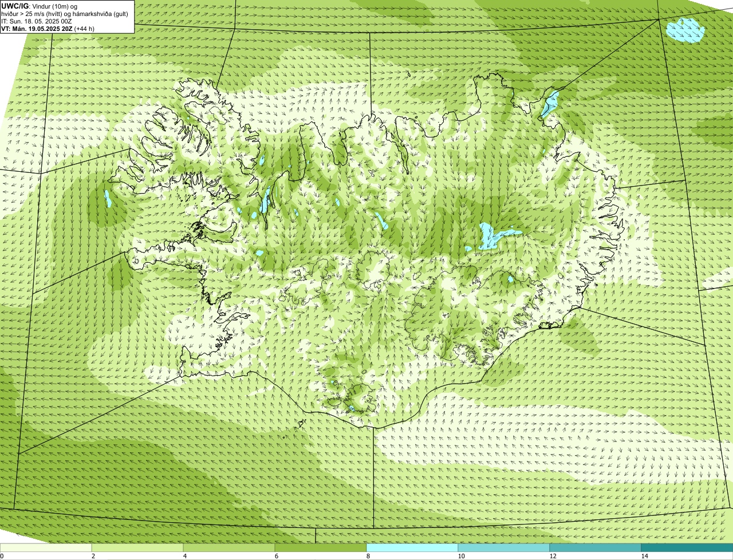Select the 4–6 m/s green color band
This screenshot has width=733, height=560.
(229, 547)
